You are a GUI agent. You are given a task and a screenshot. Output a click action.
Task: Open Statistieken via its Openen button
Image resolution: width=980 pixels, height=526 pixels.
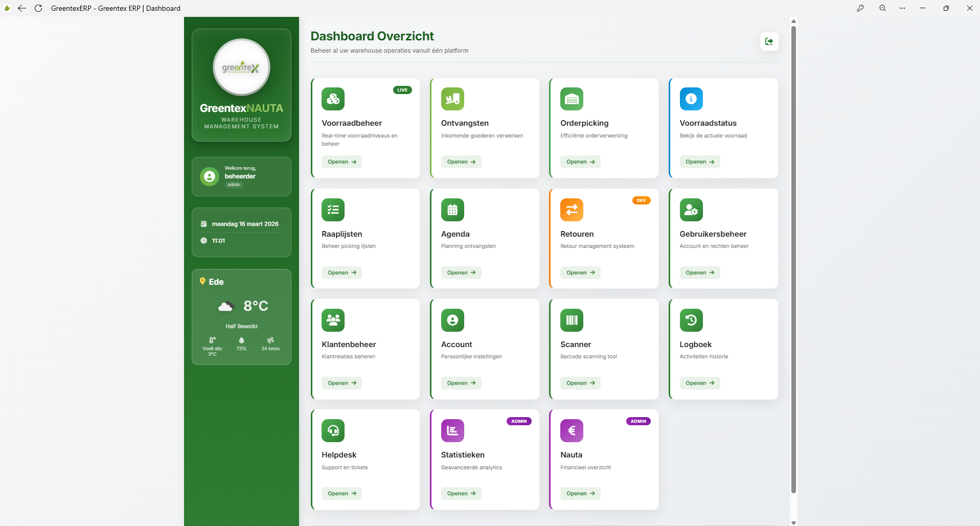[461, 493]
